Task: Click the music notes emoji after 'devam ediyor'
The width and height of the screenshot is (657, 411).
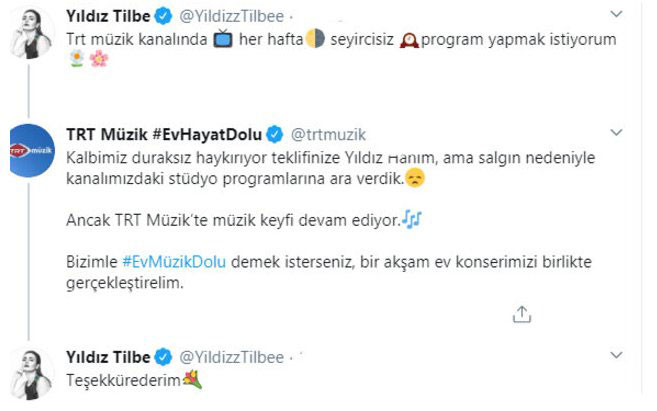Action: [413, 218]
